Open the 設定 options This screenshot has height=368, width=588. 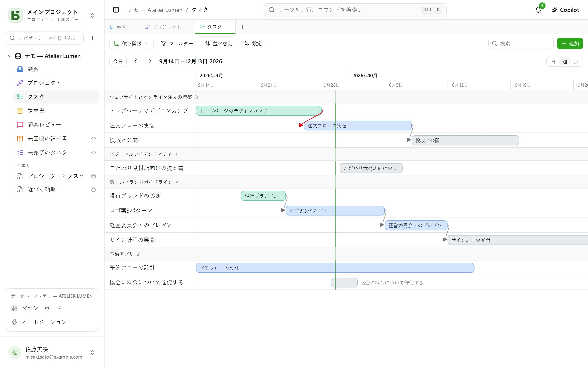tap(253, 43)
